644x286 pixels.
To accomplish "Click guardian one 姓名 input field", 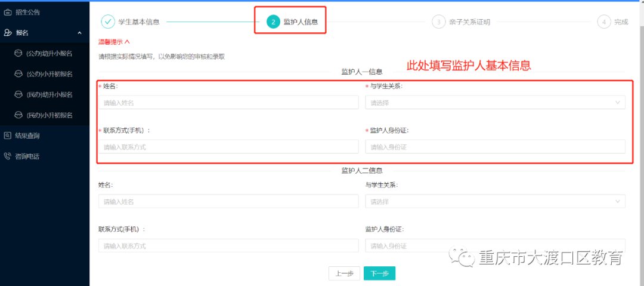I will click(x=228, y=103).
